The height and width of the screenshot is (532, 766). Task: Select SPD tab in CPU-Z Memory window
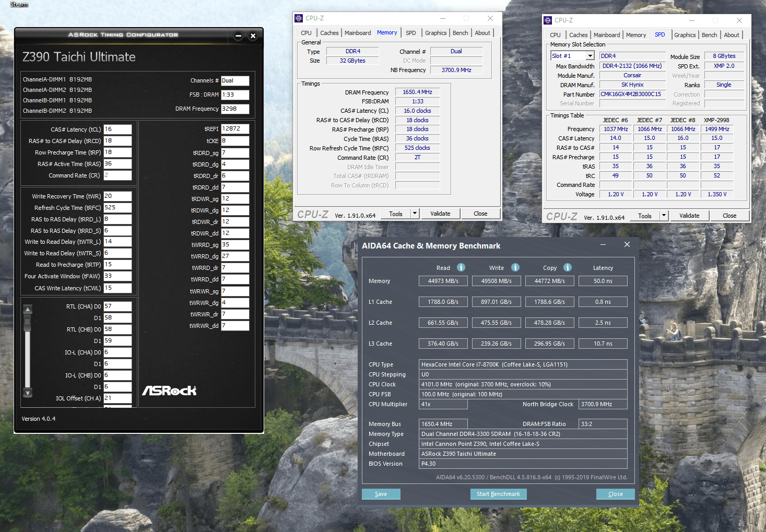(x=411, y=33)
